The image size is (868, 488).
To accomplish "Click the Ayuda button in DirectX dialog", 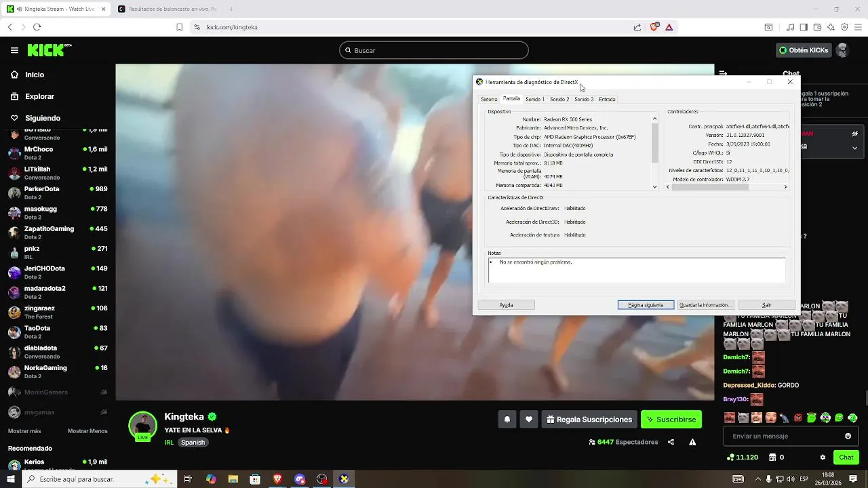I will click(506, 305).
